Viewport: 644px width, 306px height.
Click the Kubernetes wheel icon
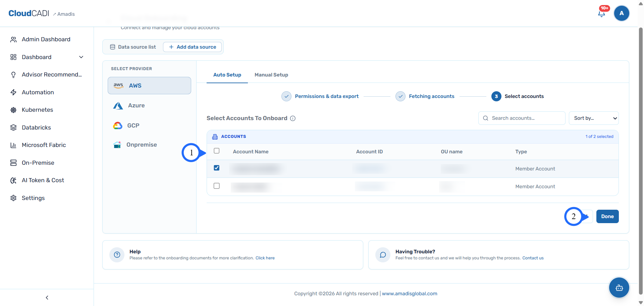[13, 110]
